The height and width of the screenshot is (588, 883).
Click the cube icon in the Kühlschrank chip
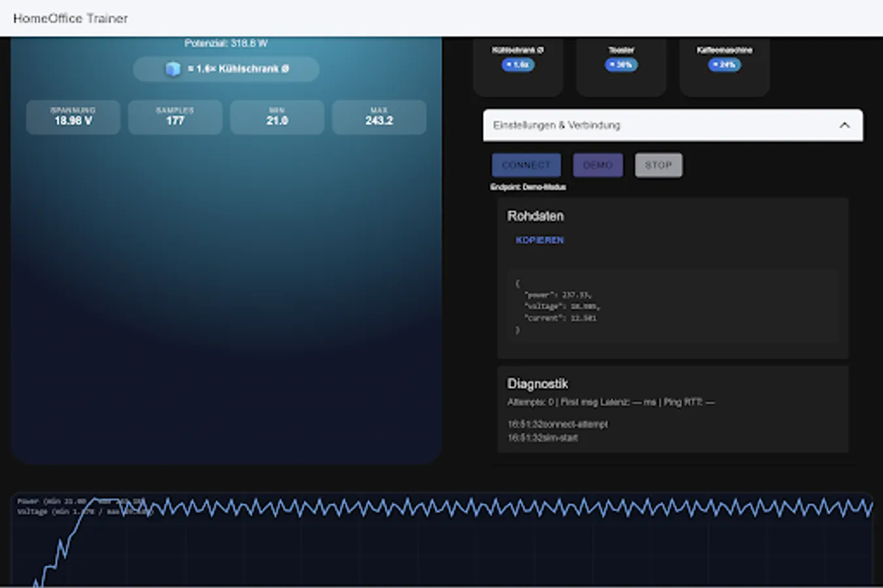[x=173, y=69]
